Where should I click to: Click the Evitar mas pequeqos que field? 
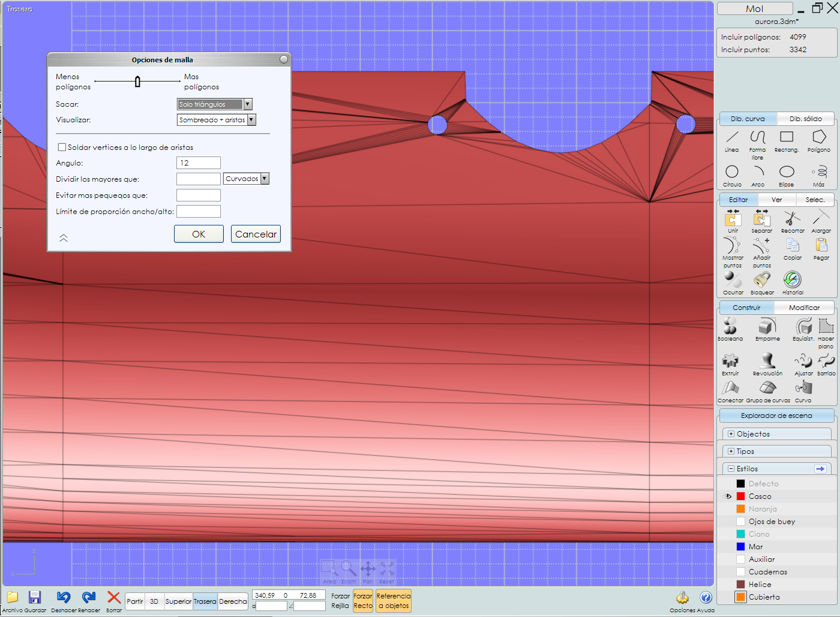[x=199, y=195]
